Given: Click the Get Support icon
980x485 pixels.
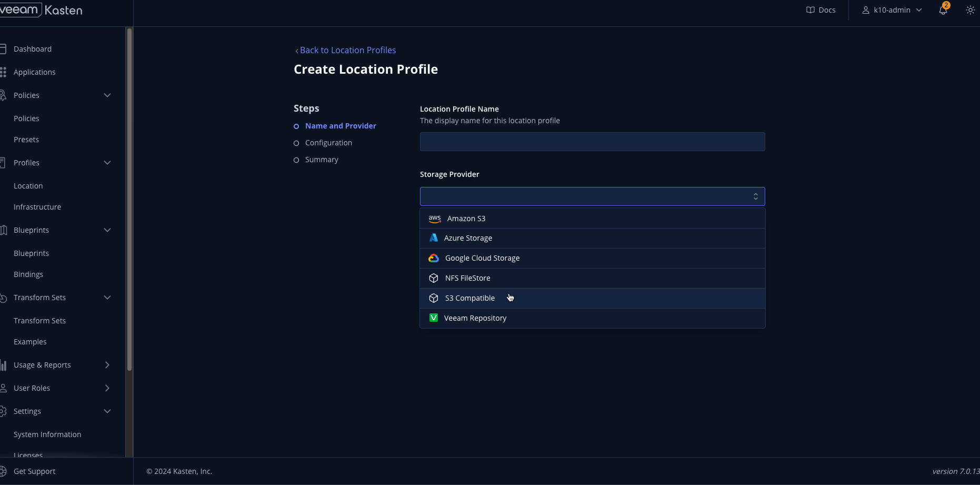Looking at the screenshot, I should coord(3,471).
